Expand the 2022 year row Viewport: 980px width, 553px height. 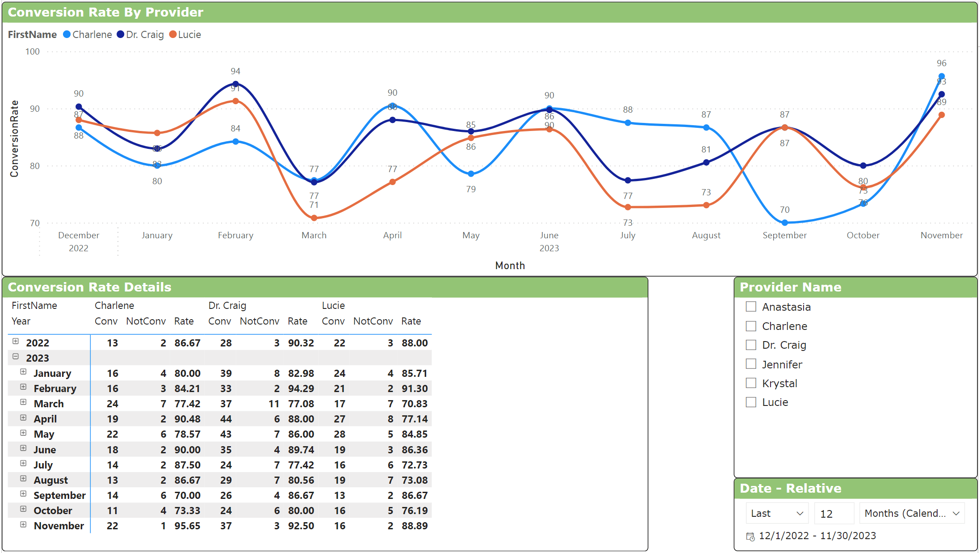pyautogui.click(x=16, y=342)
